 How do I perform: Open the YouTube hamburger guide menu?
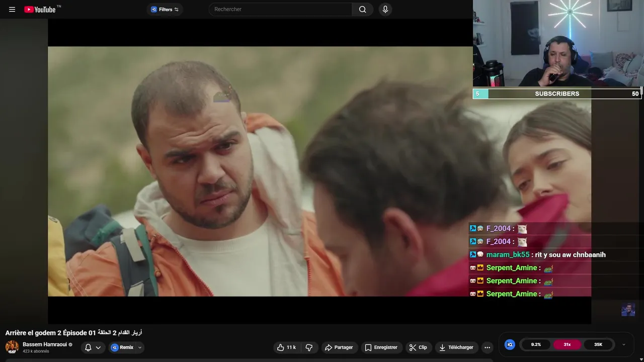12,9
